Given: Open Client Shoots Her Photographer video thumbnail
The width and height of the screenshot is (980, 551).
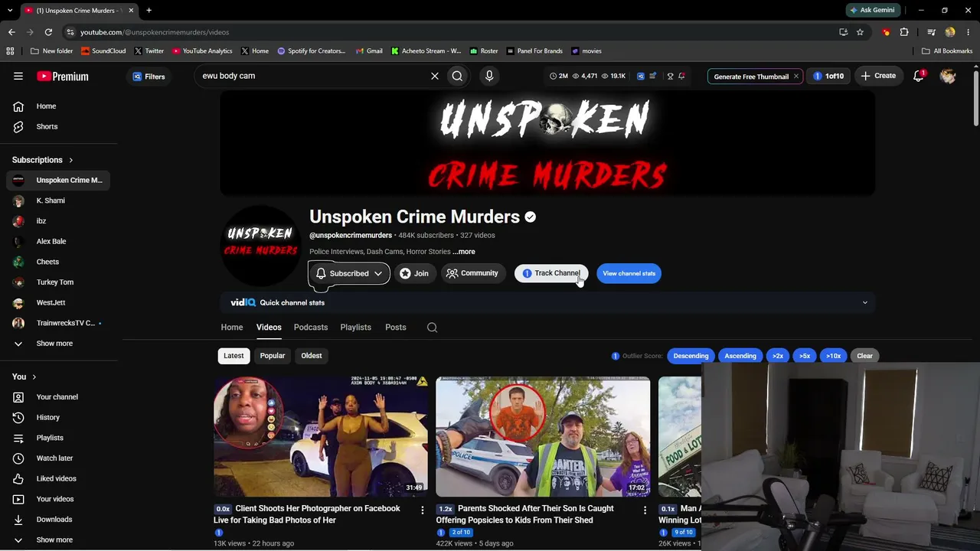Looking at the screenshot, I should tap(321, 436).
